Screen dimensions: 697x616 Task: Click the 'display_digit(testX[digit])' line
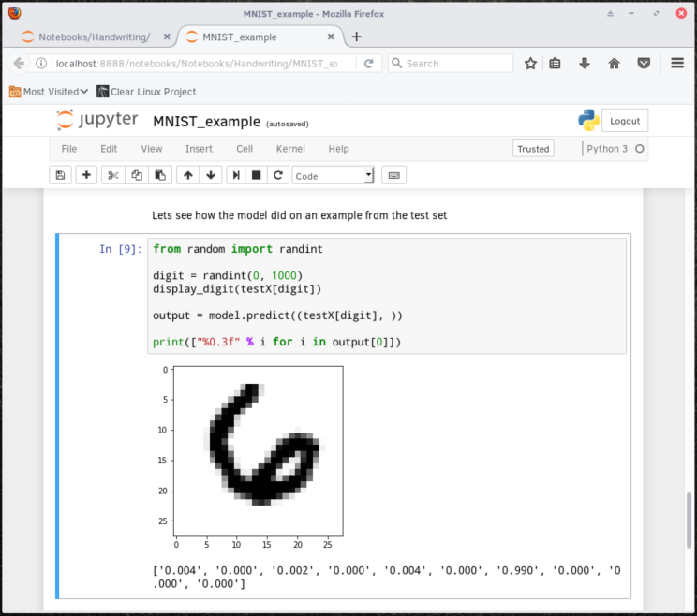click(237, 289)
